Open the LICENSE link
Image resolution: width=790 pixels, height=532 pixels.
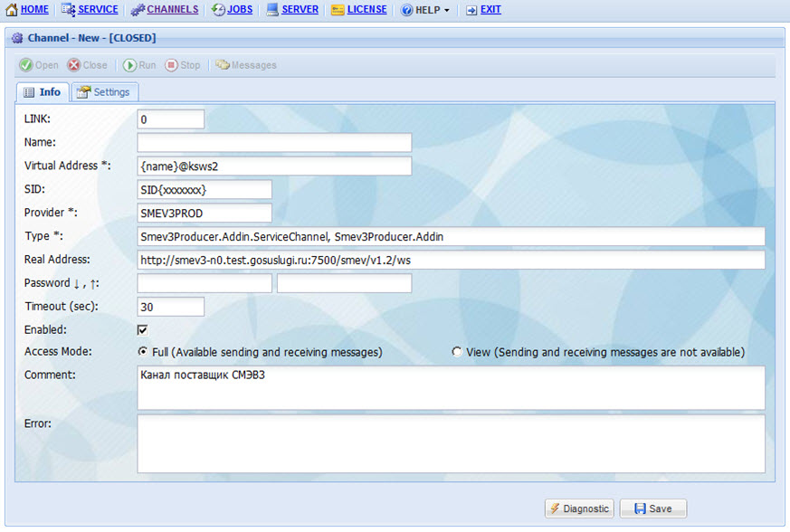[x=367, y=10]
